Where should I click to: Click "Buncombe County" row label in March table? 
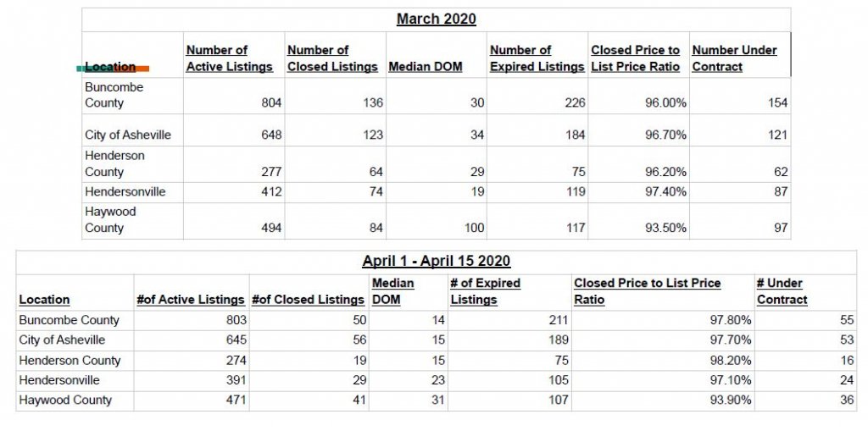pos(114,95)
